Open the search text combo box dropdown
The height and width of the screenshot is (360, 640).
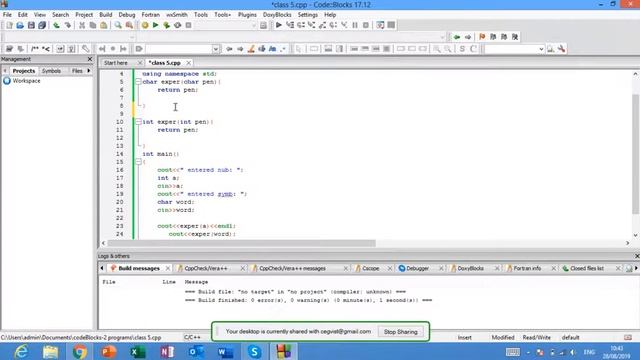[x=216, y=49]
